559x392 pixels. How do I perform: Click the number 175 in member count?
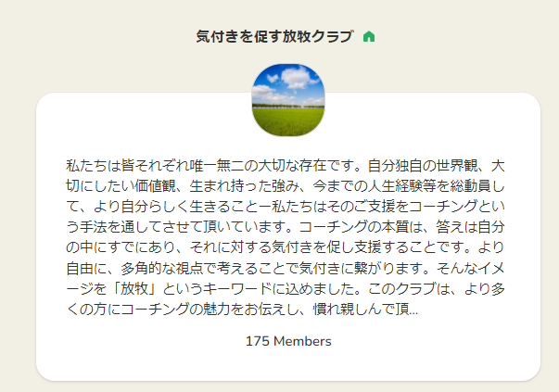tap(258, 341)
